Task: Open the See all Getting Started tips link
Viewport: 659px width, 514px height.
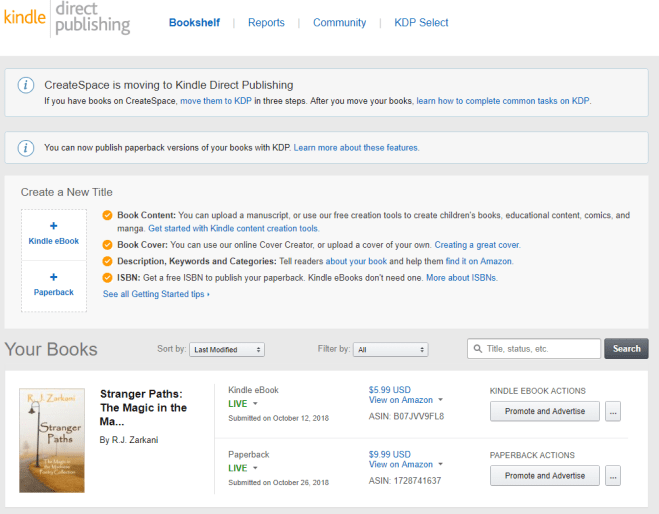Action: click(156, 294)
